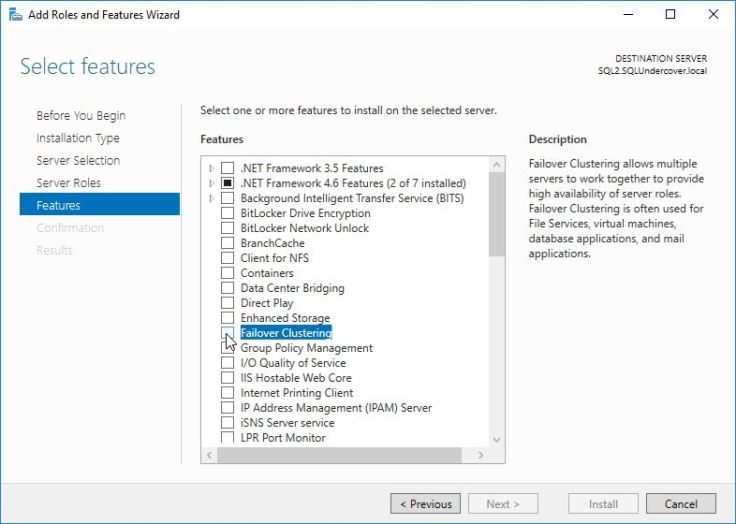Click features list scroll down arrow

click(x=497, y=440)
